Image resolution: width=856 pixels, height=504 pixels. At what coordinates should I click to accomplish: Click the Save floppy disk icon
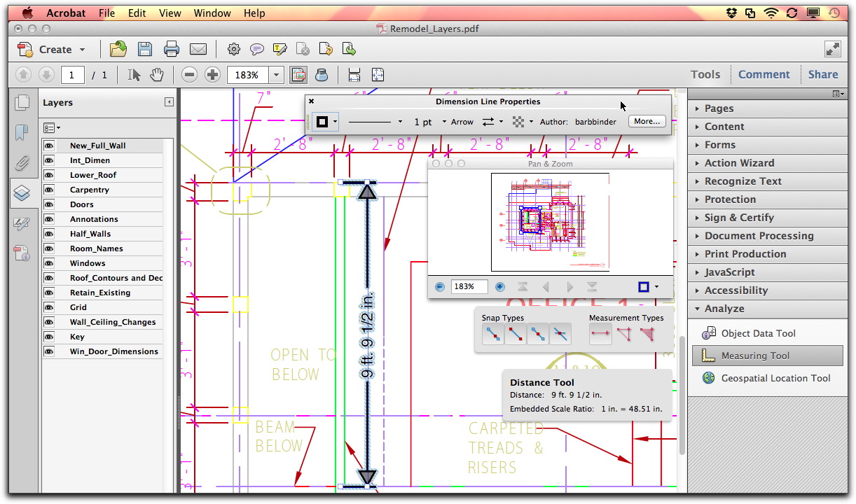click(x=145, y=49)
